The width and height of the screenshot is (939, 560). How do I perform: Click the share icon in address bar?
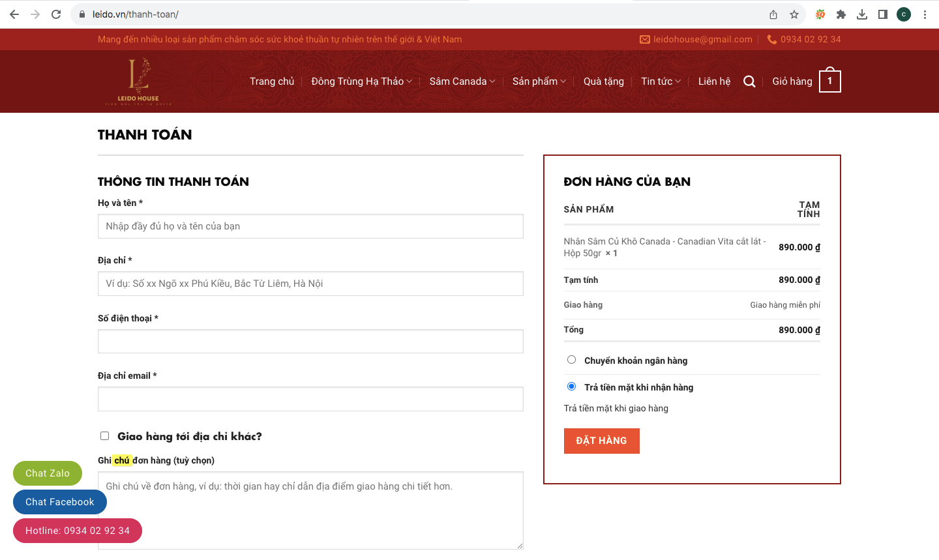pyautogui.click(x=773, y=14)
